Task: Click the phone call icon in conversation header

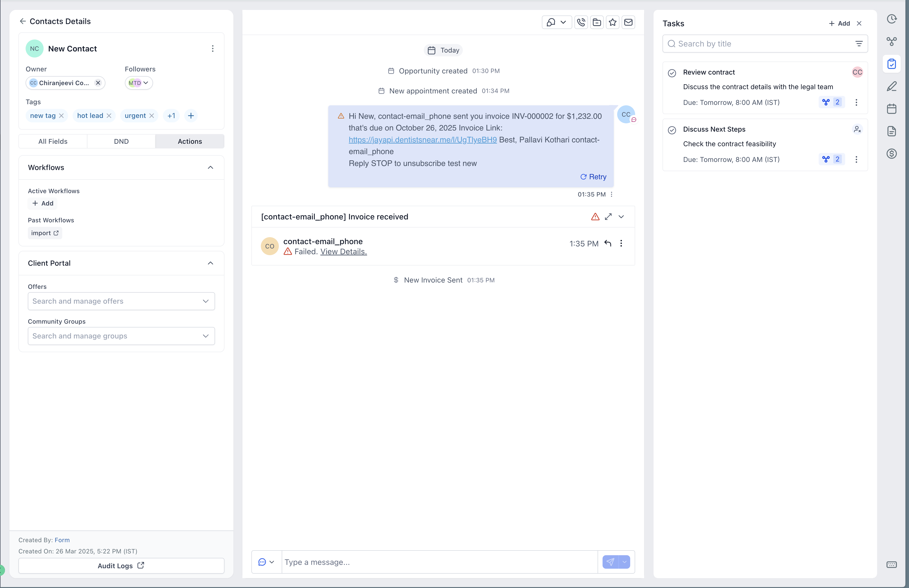Action: [581, 22]
